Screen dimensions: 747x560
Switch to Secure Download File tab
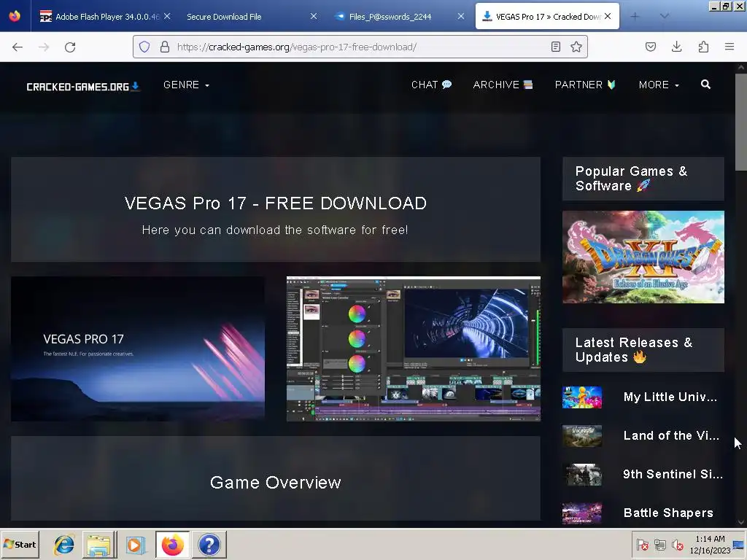pyautogui.click(x=224, y=17)
